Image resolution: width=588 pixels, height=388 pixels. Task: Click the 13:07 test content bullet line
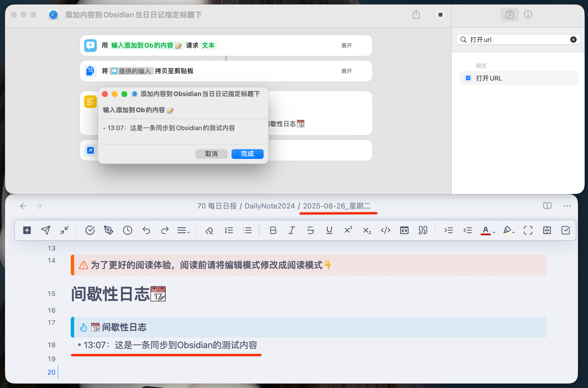pos(170,345)
